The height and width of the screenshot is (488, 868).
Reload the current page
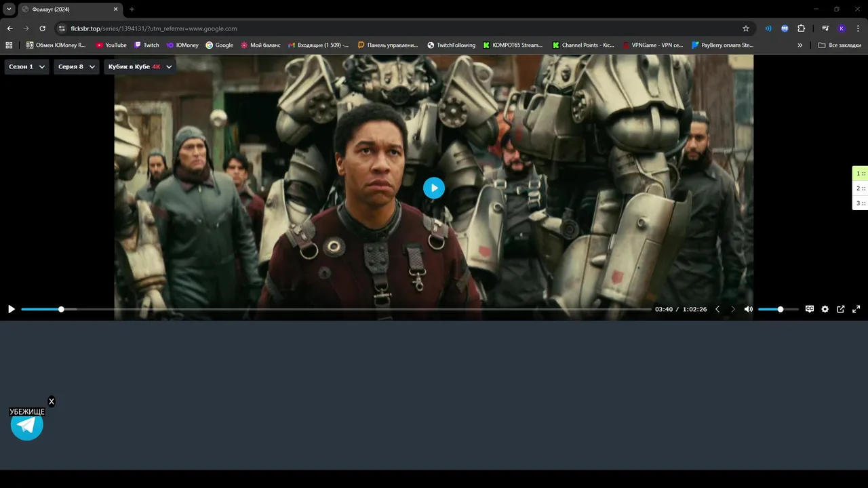(42, 28)
